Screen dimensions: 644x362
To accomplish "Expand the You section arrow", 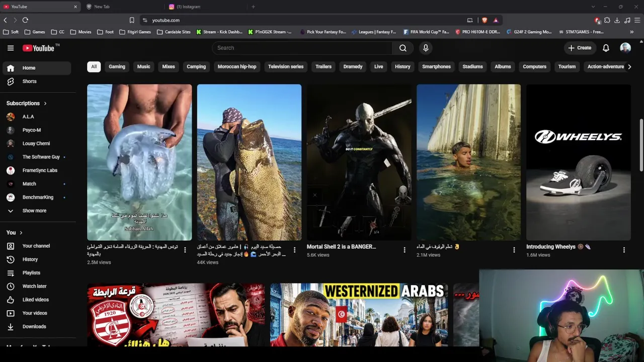I will [21, 233].
